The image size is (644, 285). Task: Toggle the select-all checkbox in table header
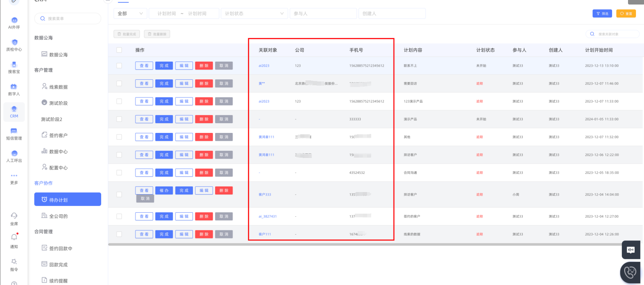(x=119, y=50)
